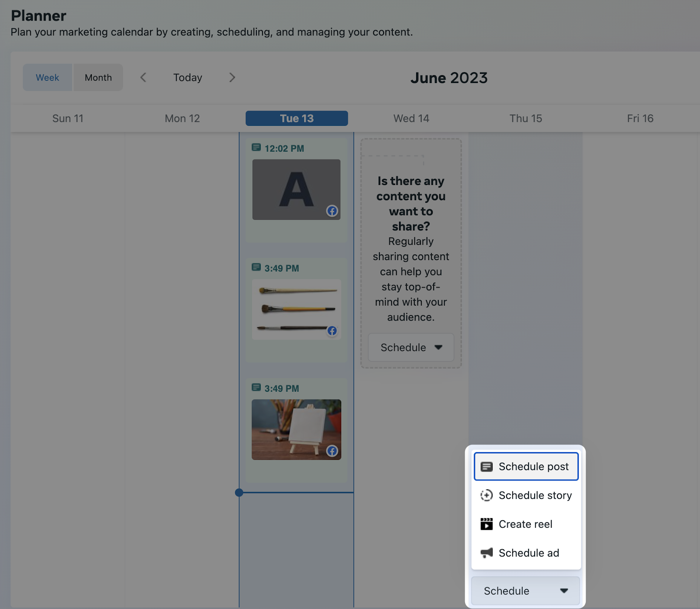Click the timeline marker dot under Tuesday
Image resolution: width=700 pixels, height=609 pixels.
[x=239, y=492]
